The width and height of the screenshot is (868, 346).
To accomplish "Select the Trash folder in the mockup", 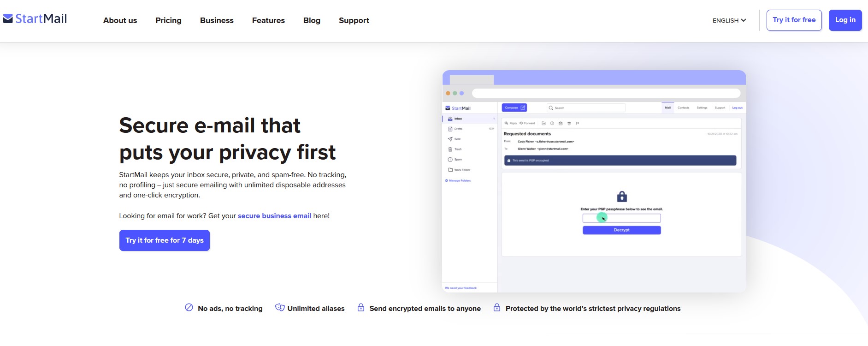I will coord(469,149).
